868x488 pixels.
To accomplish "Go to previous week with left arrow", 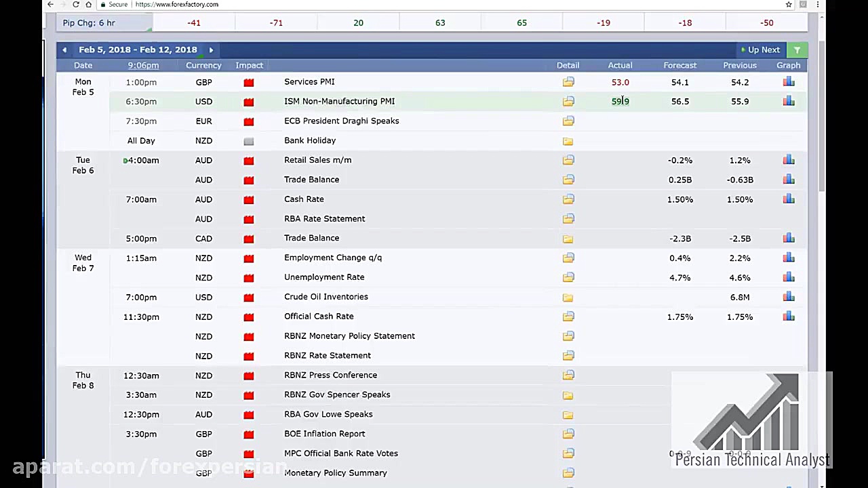I will (64, 49).
